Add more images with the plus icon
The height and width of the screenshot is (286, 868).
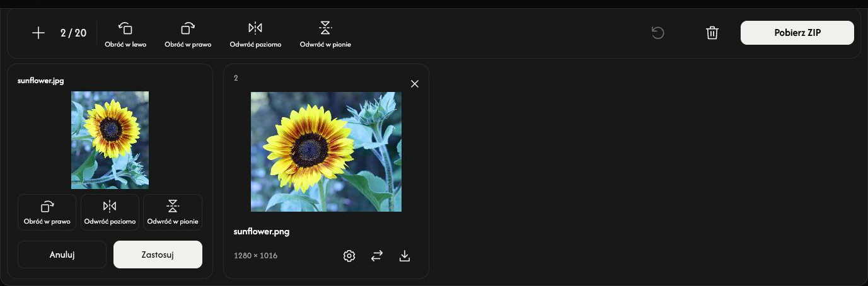click(x=38, y=33)
